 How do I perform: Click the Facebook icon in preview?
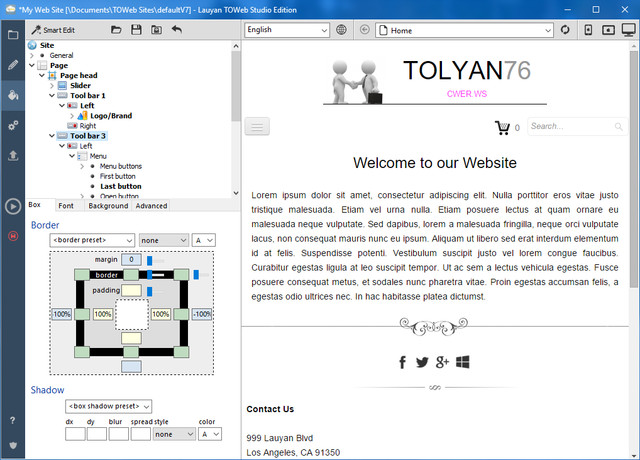coord(402,362)
